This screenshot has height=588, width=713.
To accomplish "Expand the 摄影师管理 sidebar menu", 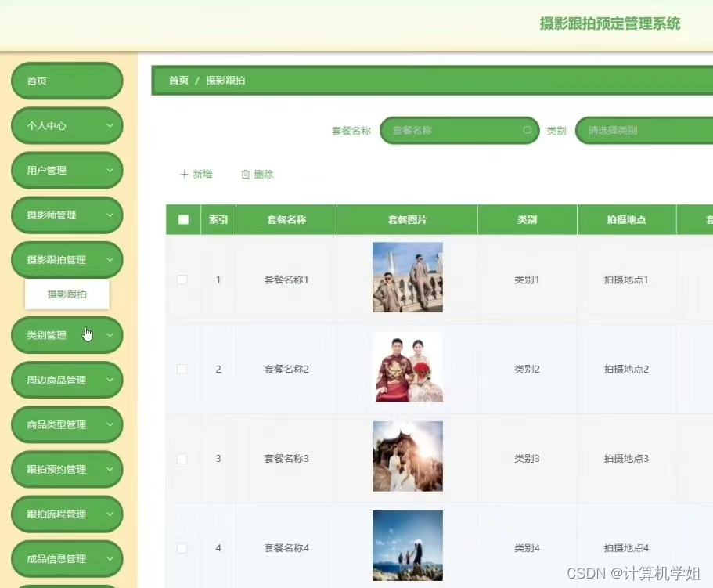I will point(67,215).
